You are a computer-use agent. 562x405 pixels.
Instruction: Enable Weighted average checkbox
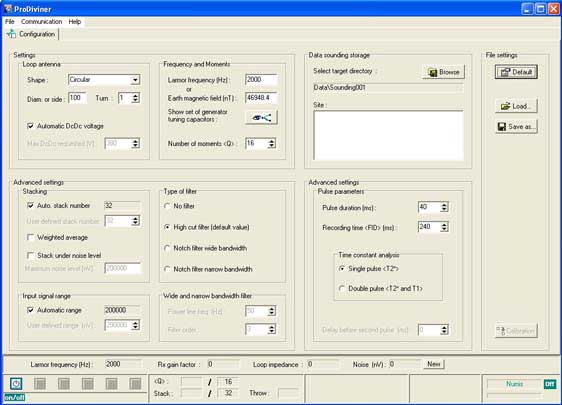[x=30, y=237]
